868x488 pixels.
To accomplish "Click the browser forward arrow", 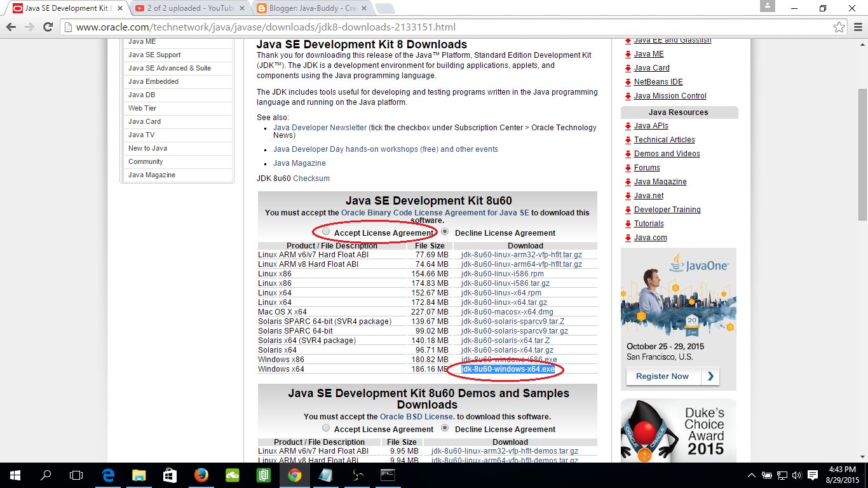I will pyautogui.click(x=29, y=27).
